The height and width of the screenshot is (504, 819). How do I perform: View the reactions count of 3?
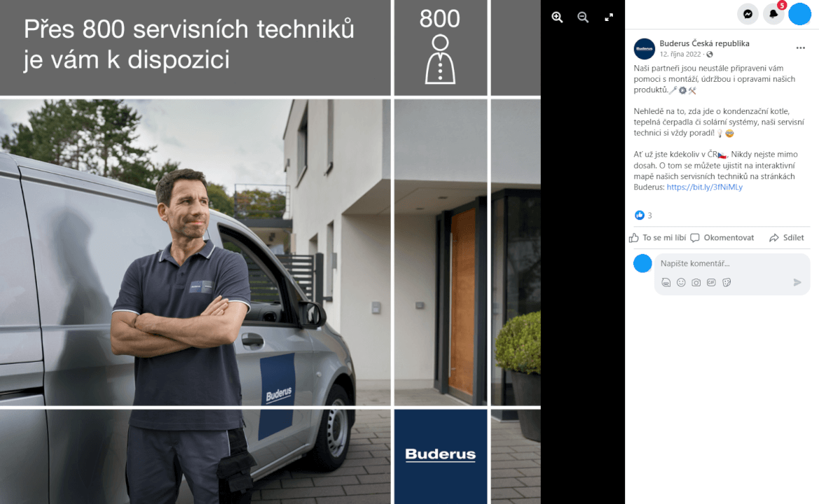644,216
